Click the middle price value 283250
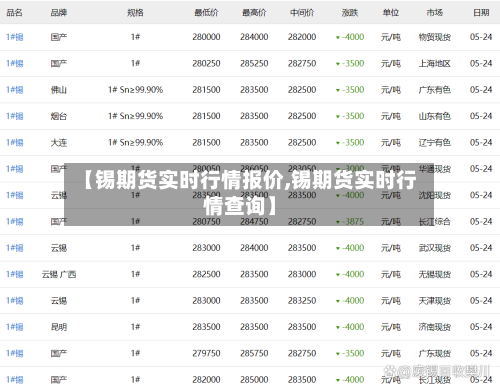Screen dimensions: 500x389 302,301
